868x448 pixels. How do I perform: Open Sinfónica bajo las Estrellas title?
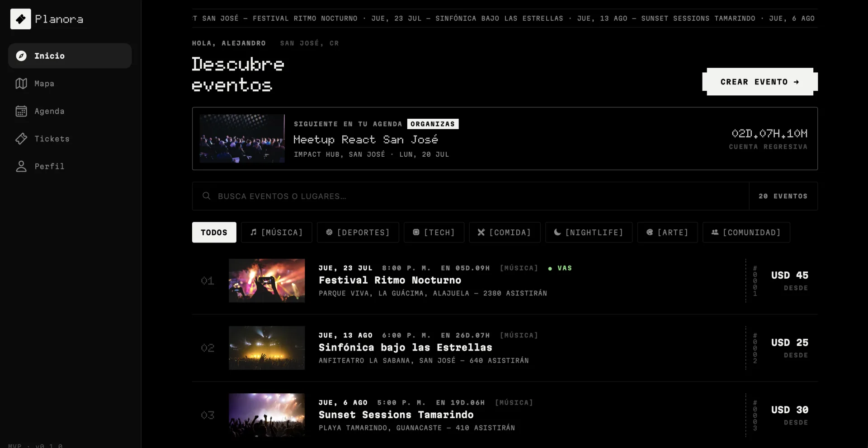[x=406, y=347]
